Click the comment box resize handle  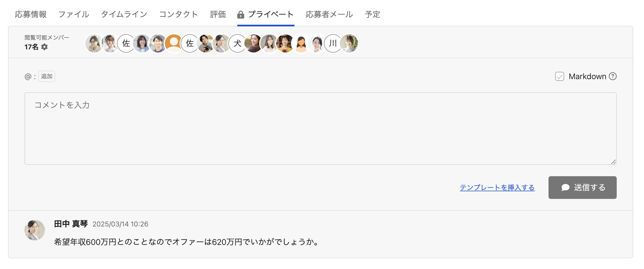613,162
